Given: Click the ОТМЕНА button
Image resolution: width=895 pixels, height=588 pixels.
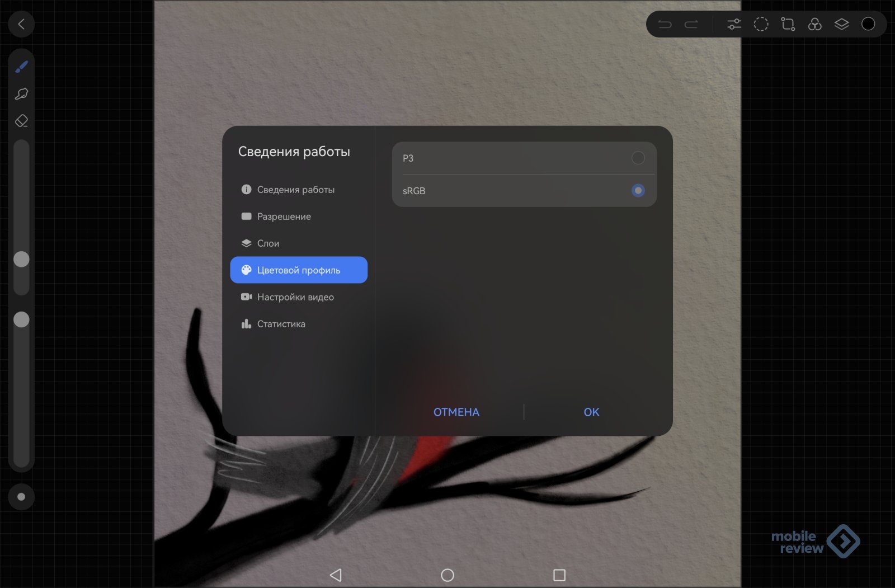Looking at the screenshot, I should pyautogui.click(x=456, y=412).
